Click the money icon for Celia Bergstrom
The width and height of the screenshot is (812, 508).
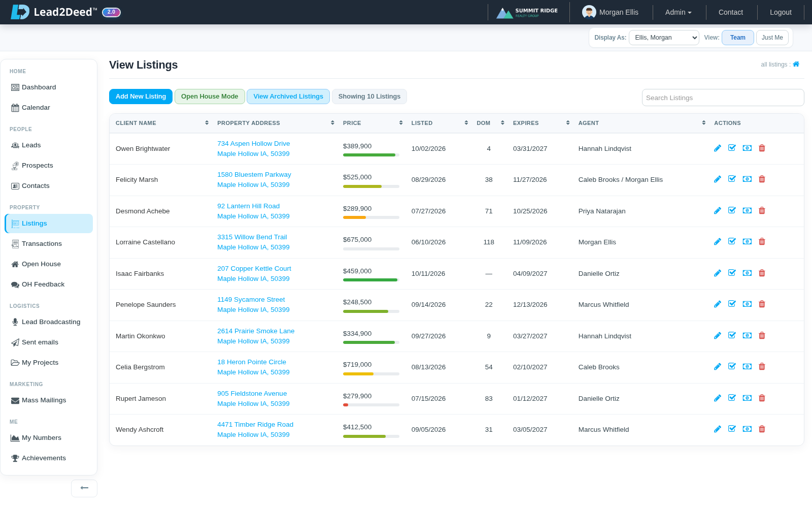(747, 366)
